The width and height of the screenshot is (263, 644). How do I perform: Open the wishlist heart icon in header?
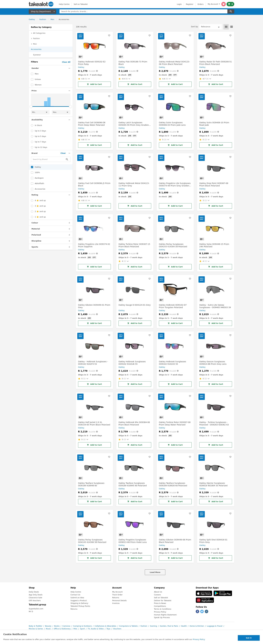click(224, 4)
